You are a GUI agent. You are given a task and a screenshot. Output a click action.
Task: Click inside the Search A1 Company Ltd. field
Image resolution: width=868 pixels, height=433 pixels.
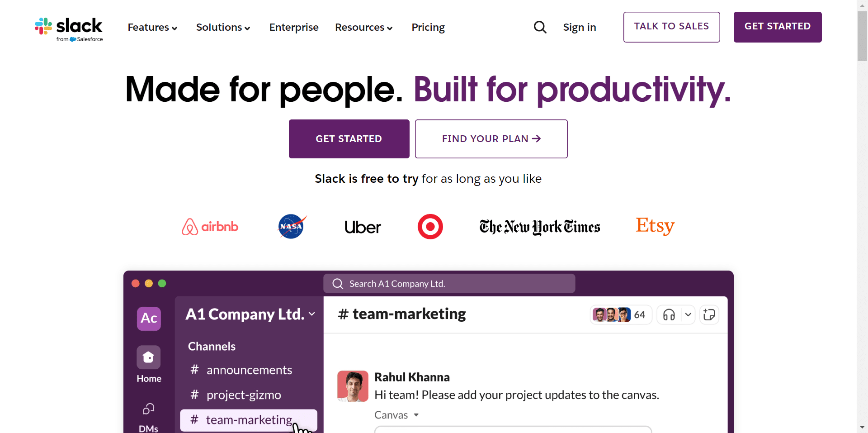click(x=449, y=283)
